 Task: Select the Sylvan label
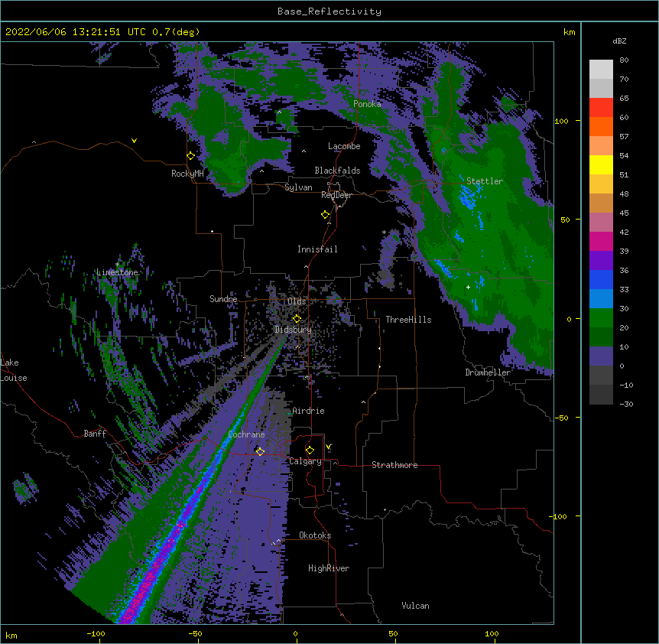298,187
